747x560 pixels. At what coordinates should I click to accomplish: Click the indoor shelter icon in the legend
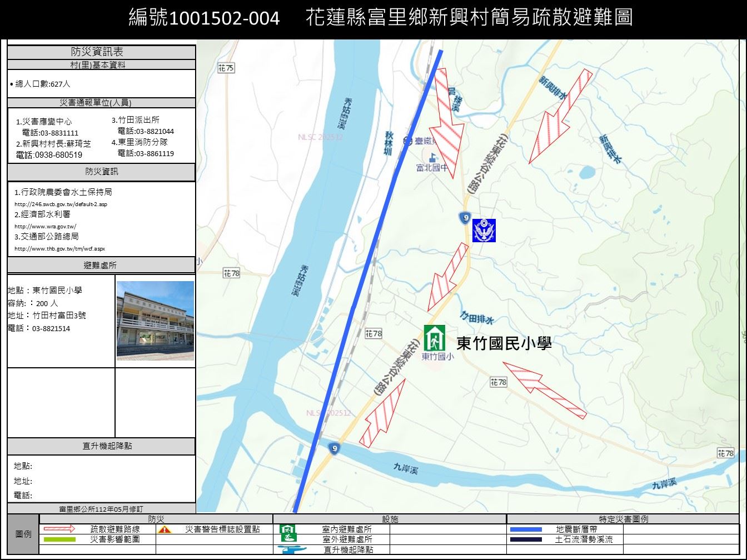[x=288, y=529]
